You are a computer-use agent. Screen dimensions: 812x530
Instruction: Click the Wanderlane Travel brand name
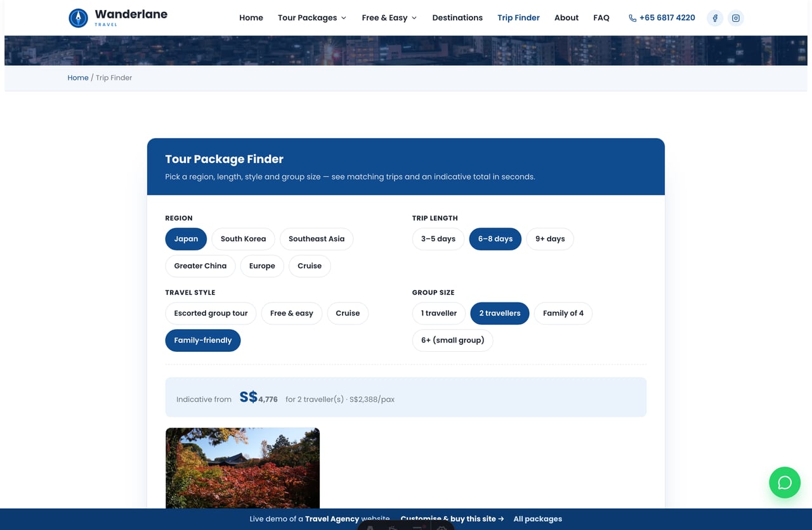click(131, 16)
